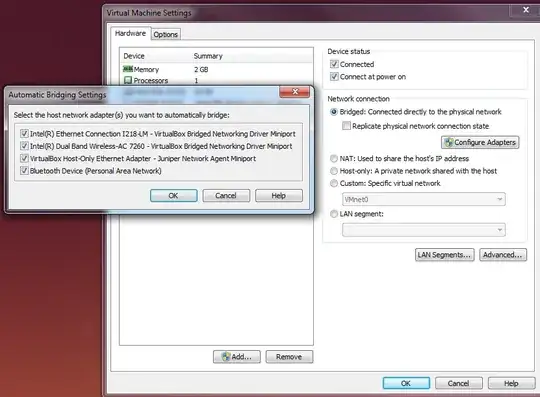Uncheck Intel Ethernet Connection I218-LM adapter

pyautogui.click(x=24, y=134)
